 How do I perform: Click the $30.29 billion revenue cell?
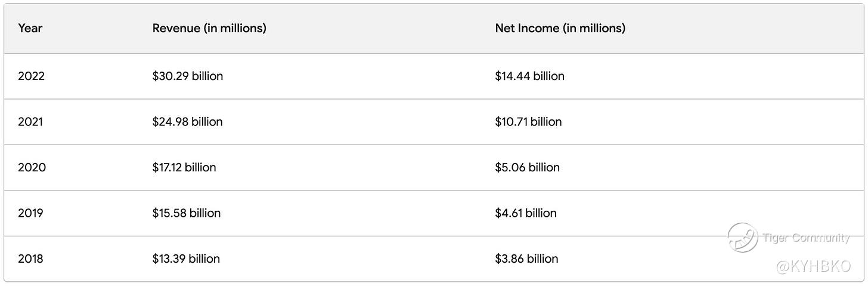pyautogui.click(x=188, y=76)
